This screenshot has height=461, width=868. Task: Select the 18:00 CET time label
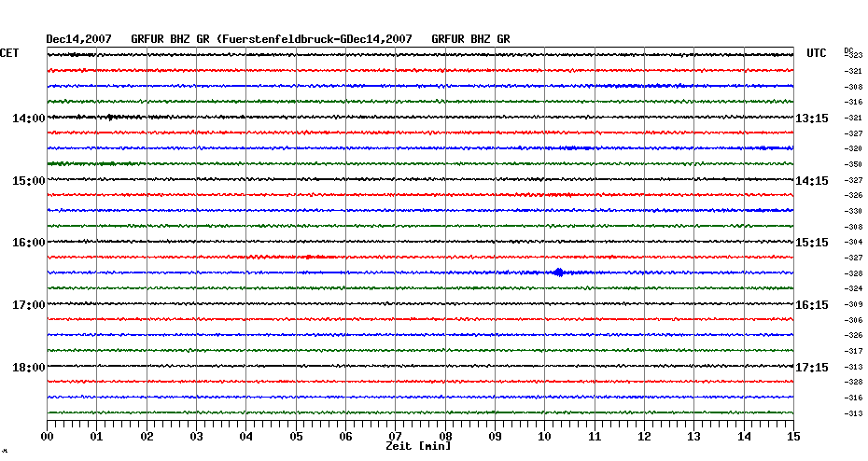coord(29,368)
